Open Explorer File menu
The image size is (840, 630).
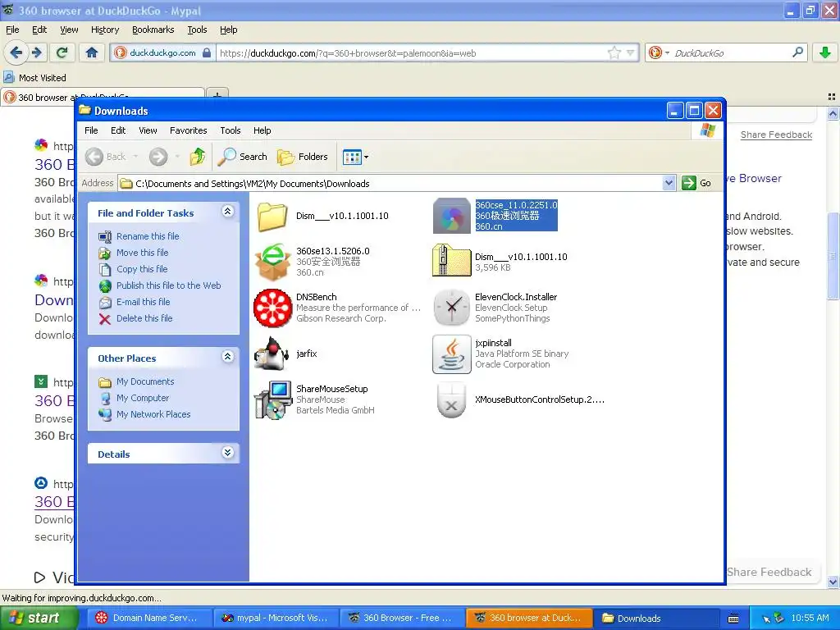pos(91,130)
